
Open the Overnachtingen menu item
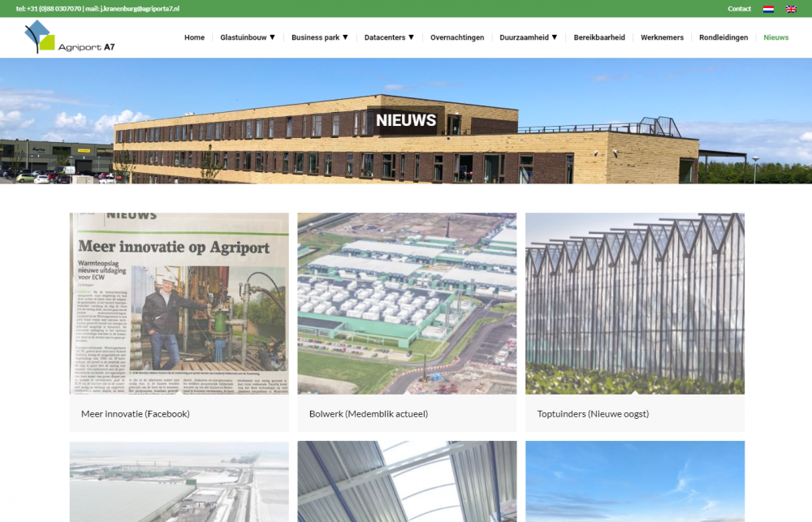[x=457, y=37]
